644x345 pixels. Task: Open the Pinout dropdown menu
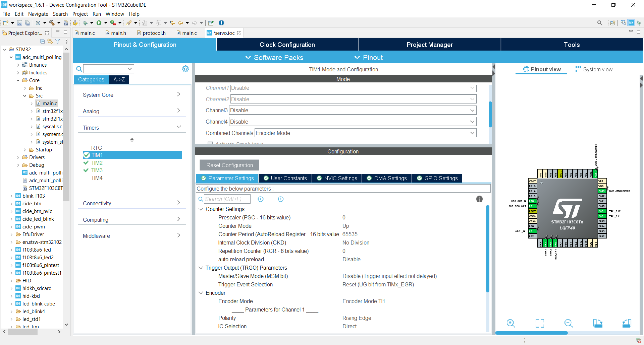click(368, 58)
